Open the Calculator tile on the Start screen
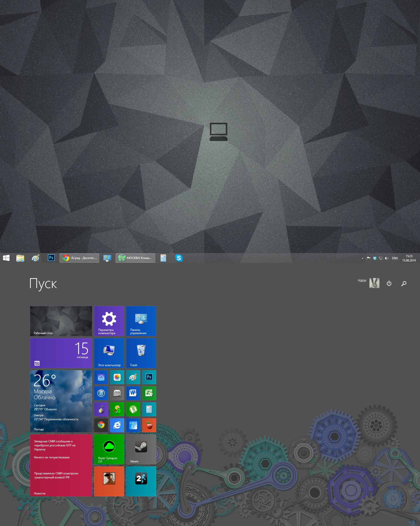 (x=149, y=409)
